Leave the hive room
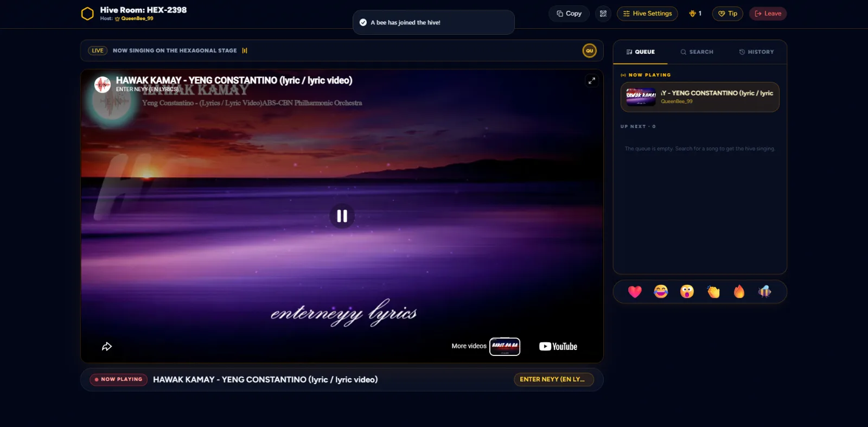This screenshot has width=868, height=427. pos(768,14)
